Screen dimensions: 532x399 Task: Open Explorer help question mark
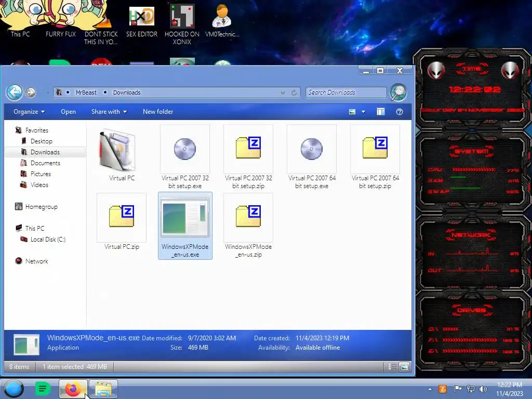tap(400, 112)
